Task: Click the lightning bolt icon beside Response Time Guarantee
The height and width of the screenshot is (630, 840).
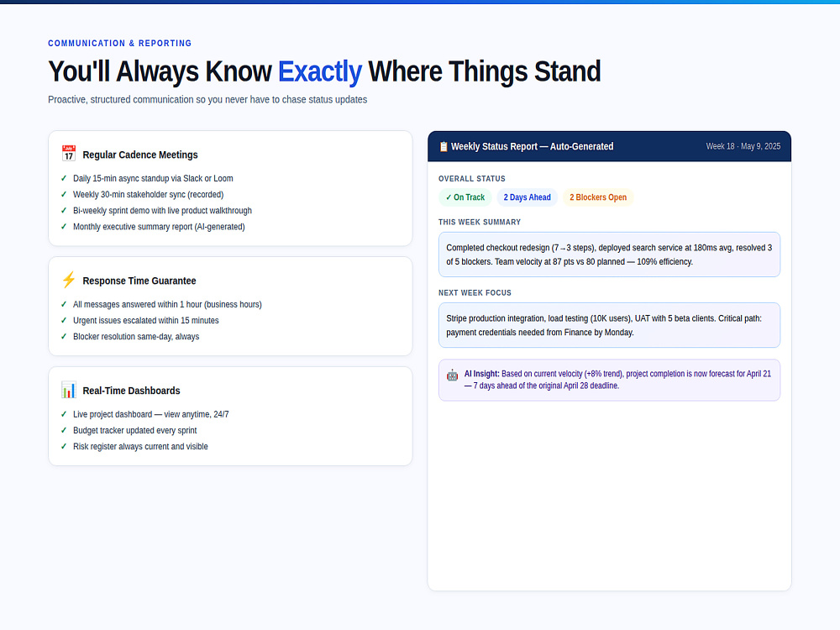Action: point(69,279)
